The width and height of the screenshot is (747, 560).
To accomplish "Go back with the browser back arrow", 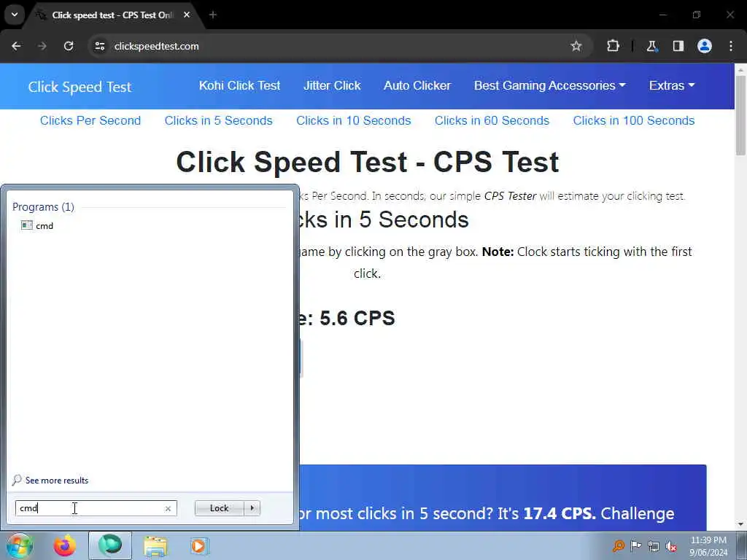I will click(16, 46).
